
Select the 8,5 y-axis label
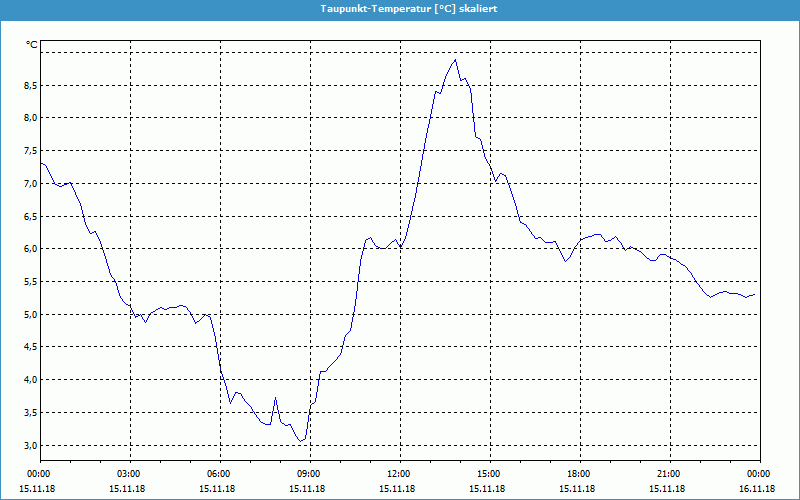pos(29,85)
